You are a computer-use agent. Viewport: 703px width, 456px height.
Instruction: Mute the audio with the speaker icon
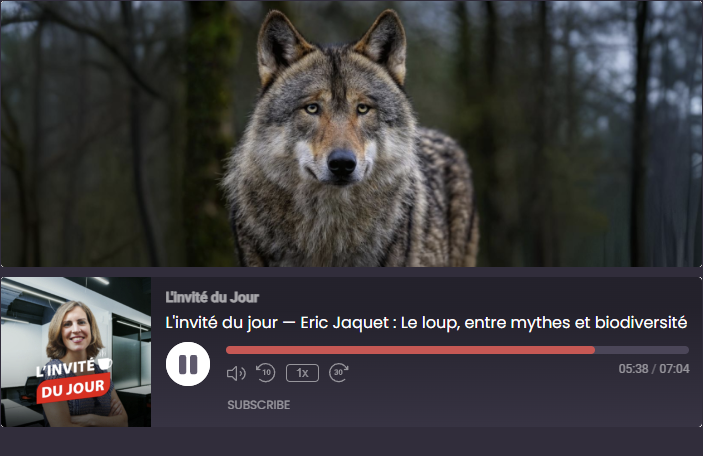click(236, 373)
